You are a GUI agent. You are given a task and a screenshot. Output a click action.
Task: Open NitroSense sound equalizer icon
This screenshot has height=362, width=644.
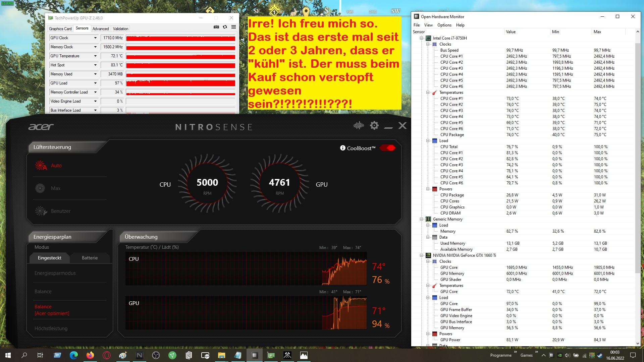point(359,126)
